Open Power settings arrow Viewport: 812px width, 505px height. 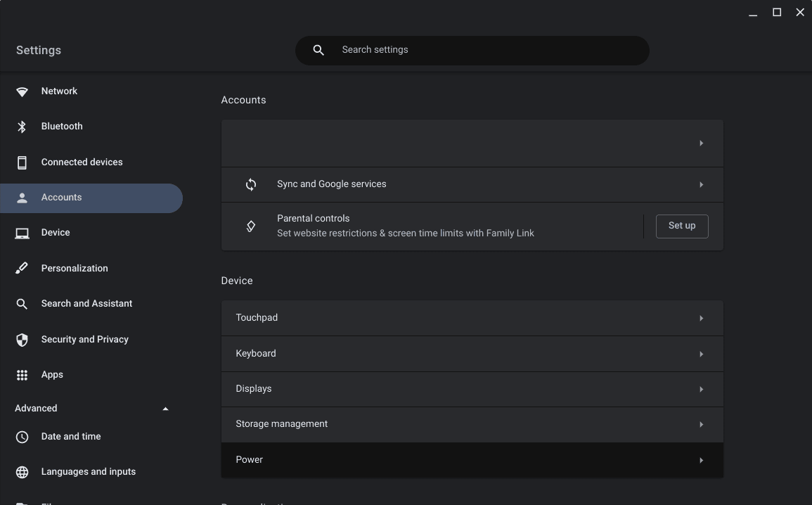pos(701,461)
